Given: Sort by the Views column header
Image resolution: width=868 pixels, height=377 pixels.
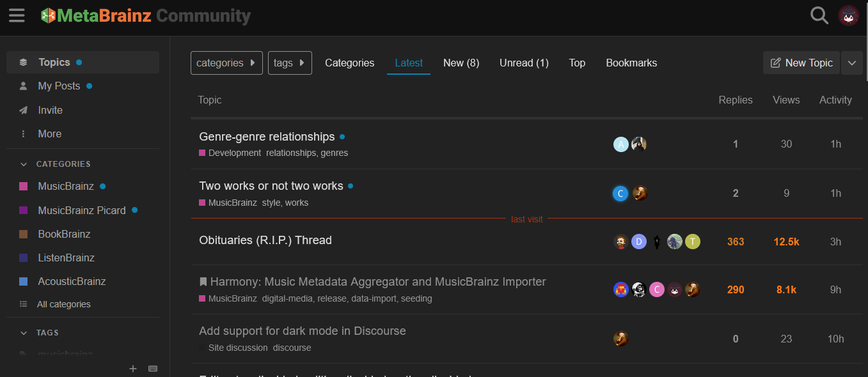Looking at the screenshot, I should [x=786, y=100].
